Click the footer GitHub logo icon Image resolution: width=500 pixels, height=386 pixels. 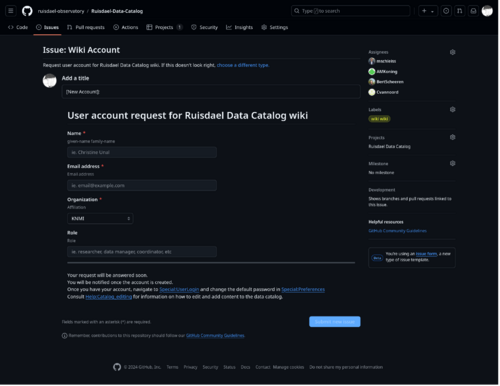pos(117,367)
